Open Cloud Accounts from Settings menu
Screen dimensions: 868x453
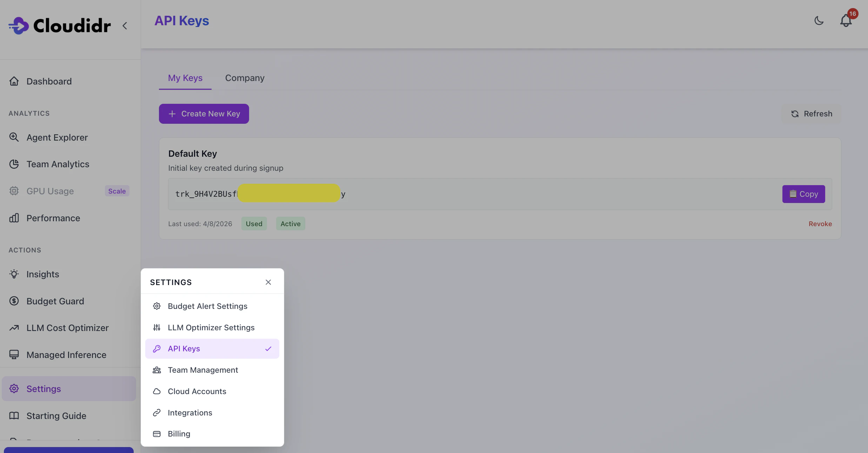click(197, 391)
